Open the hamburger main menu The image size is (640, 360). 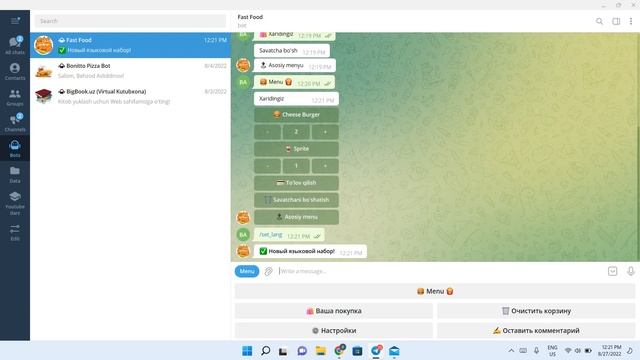click(x=15, y=21)
